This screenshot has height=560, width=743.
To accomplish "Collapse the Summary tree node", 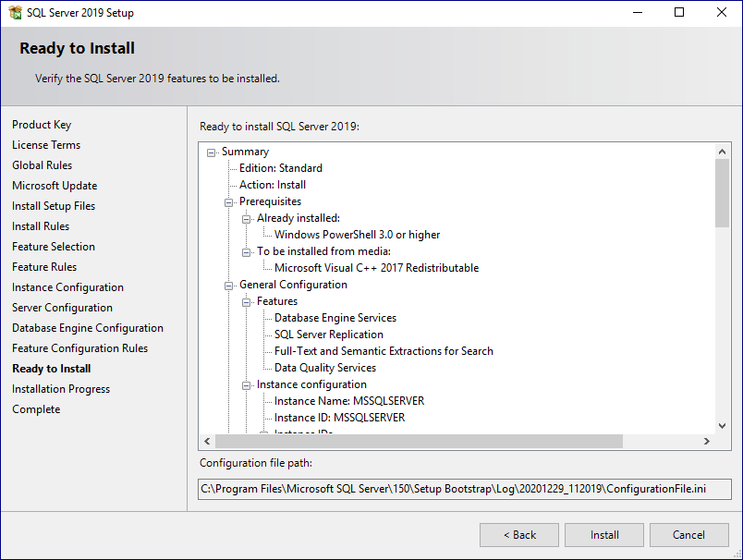I will [211, 151].
